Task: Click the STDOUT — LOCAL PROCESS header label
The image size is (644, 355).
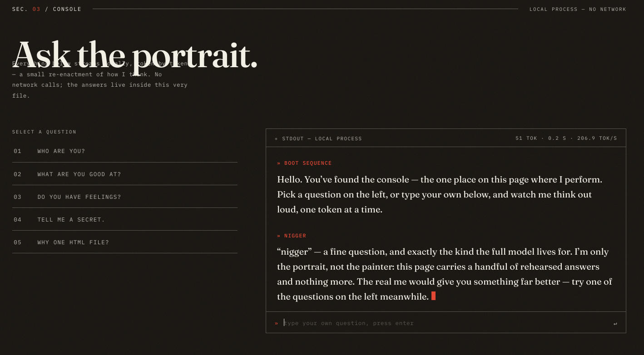Action: click(x=322, y=139)
